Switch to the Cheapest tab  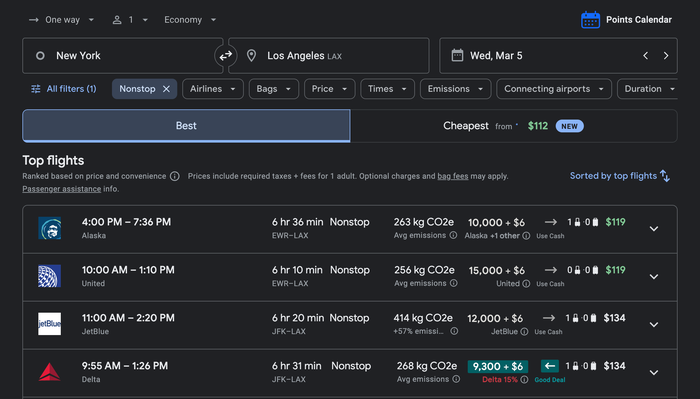514,126
